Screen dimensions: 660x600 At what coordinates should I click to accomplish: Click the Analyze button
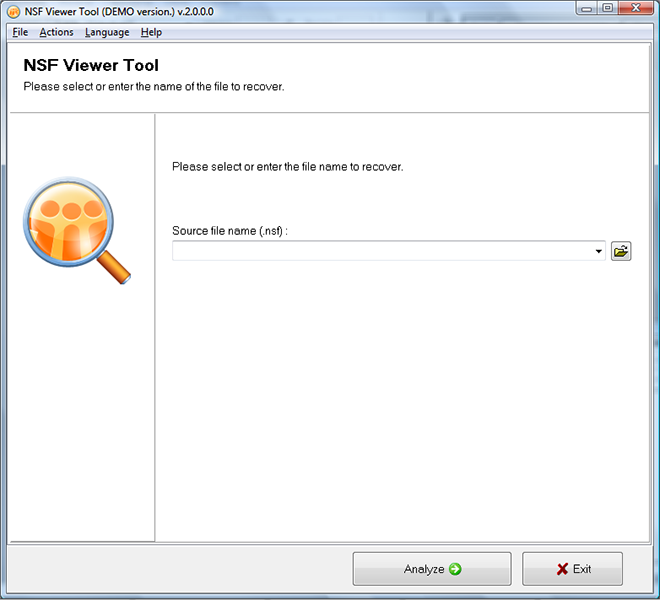click(x=432, y=569)
